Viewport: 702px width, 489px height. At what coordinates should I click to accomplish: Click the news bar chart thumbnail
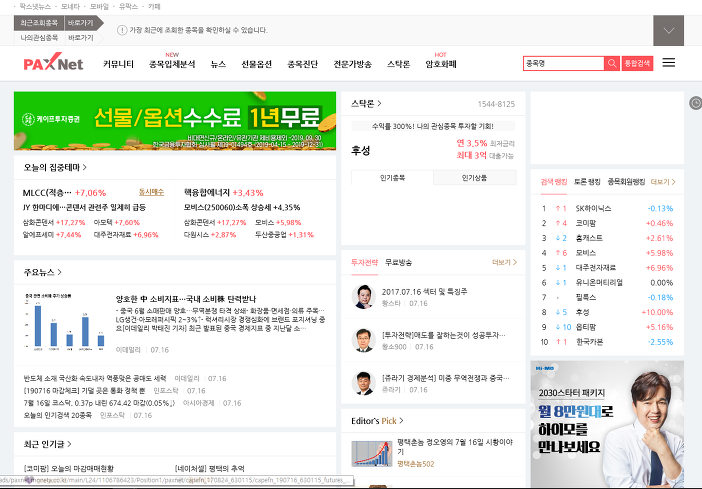64,321
